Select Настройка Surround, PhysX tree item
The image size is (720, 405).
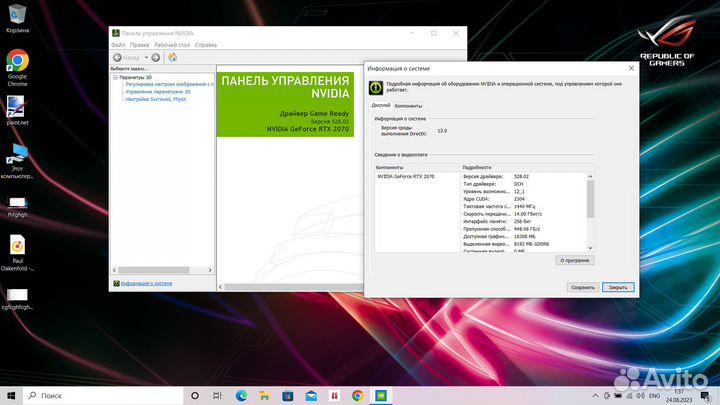pos(156,99)
